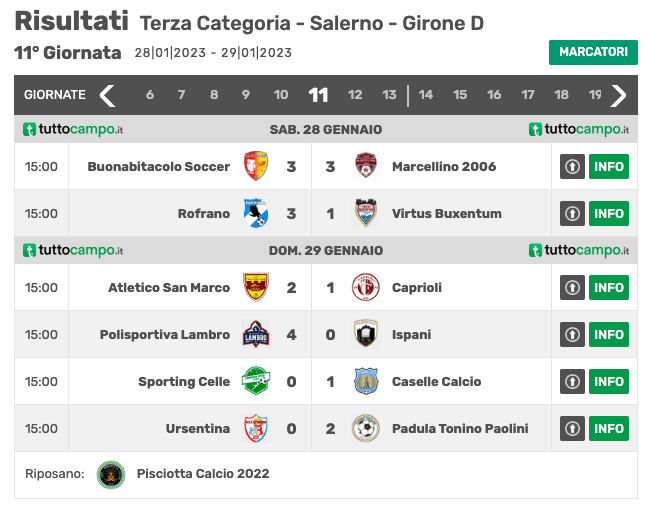Click the left tuttocampo.it logo under Saturday header
The width and height of the screenshot is (649, 507).
(x=73, y=130)
